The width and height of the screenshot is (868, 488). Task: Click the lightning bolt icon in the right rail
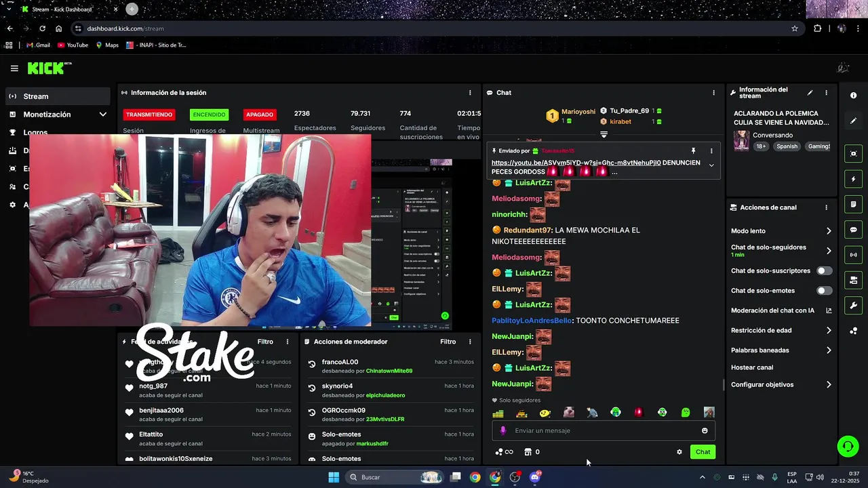pyautogui.click(x=853, y=179)
